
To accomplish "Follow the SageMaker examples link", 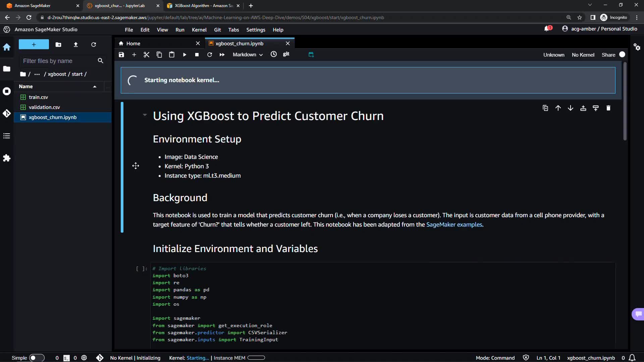I will [x=454, y=225].
